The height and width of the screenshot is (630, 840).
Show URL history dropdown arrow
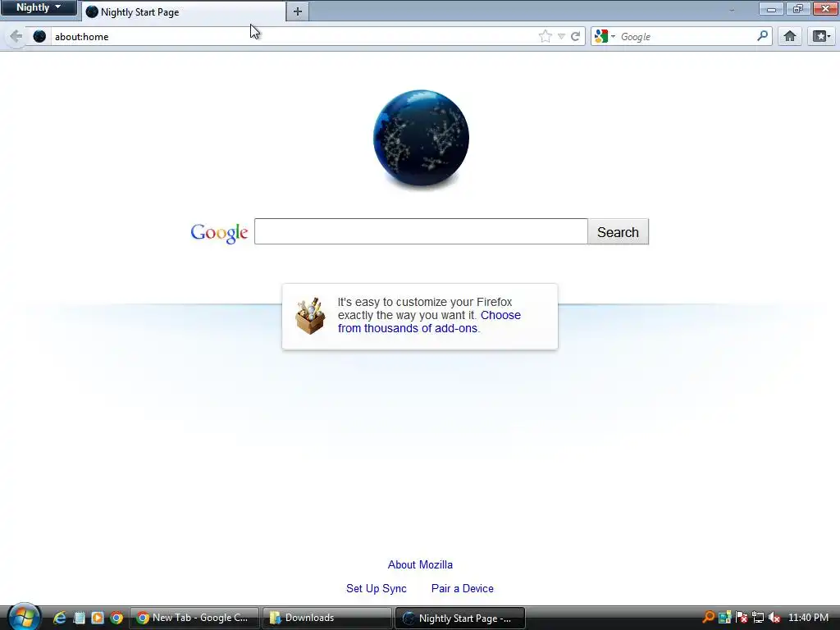point(561,36)
